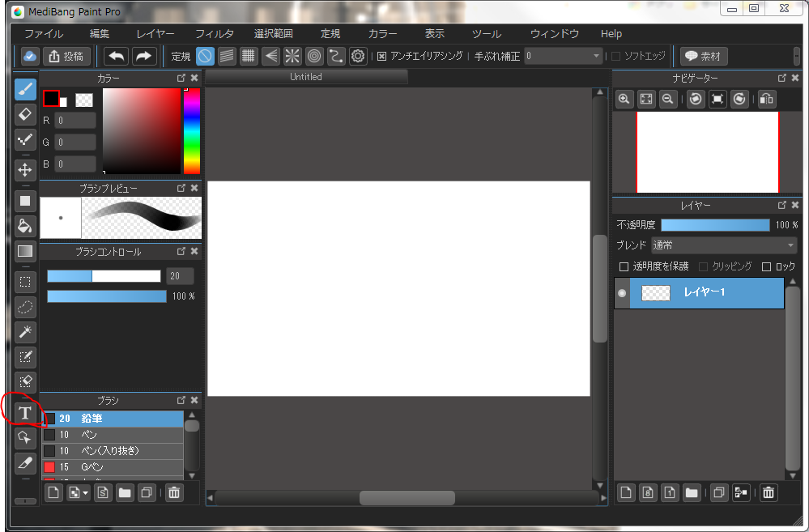Click the canvas horizontal scrollbar thumb

point(407,498)
